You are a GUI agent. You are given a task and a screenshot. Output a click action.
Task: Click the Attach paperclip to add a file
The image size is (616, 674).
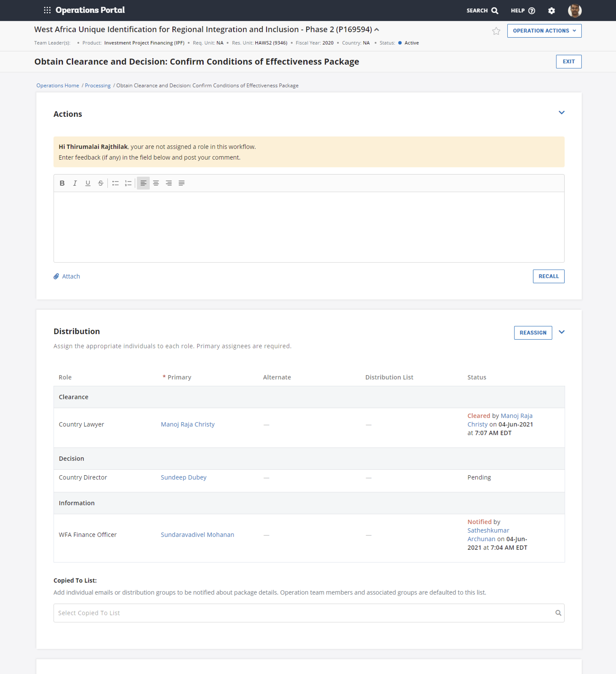[x=56, y=276]
